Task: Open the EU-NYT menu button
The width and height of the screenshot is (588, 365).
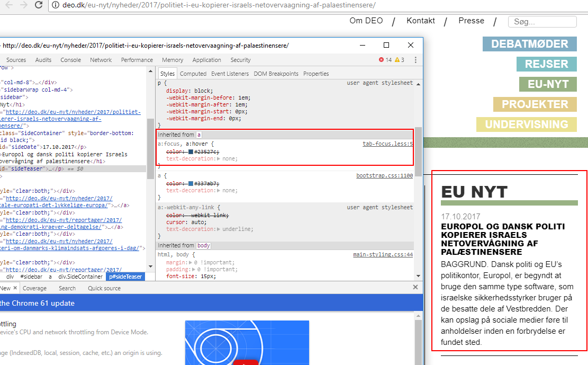Action: (548, 84)
